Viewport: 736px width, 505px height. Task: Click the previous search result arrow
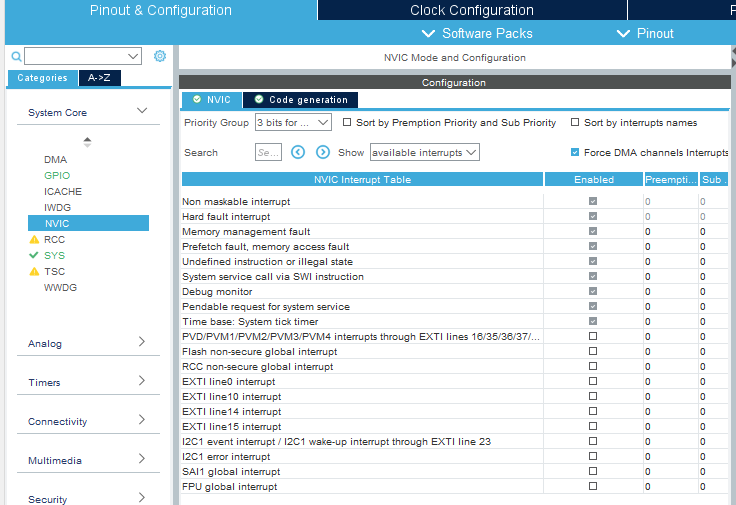point(298,152)
